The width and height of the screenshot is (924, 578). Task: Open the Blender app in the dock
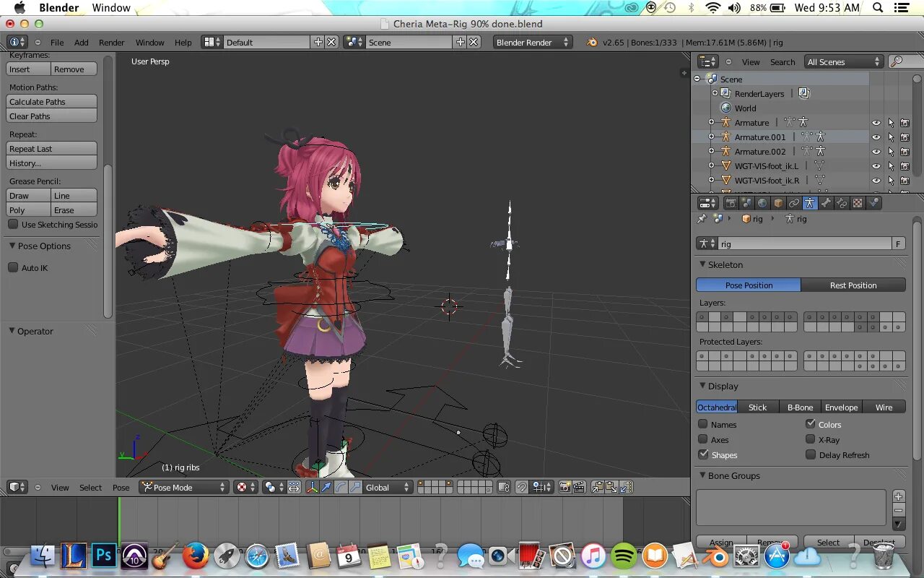point(718,556)
